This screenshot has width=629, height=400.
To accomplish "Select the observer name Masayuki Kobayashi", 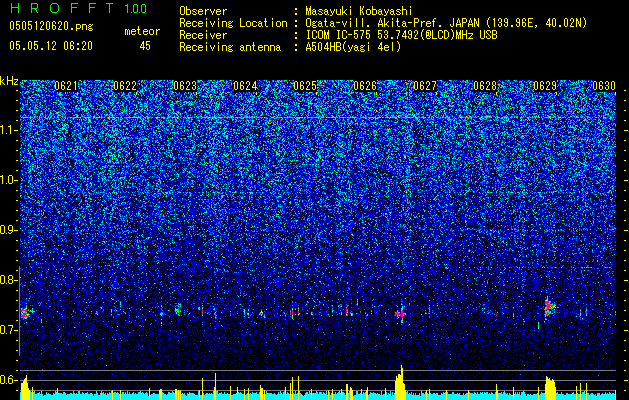I will coord(359,11).
